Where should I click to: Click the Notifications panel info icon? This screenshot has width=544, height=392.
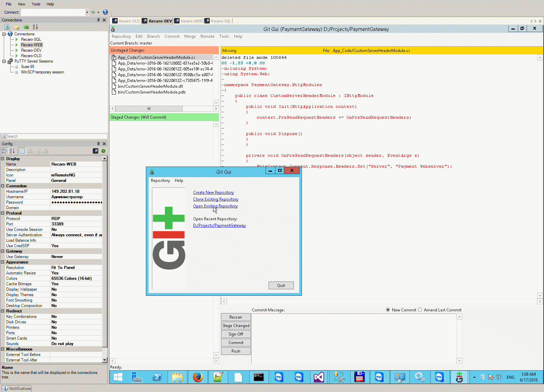click(5, 388)
